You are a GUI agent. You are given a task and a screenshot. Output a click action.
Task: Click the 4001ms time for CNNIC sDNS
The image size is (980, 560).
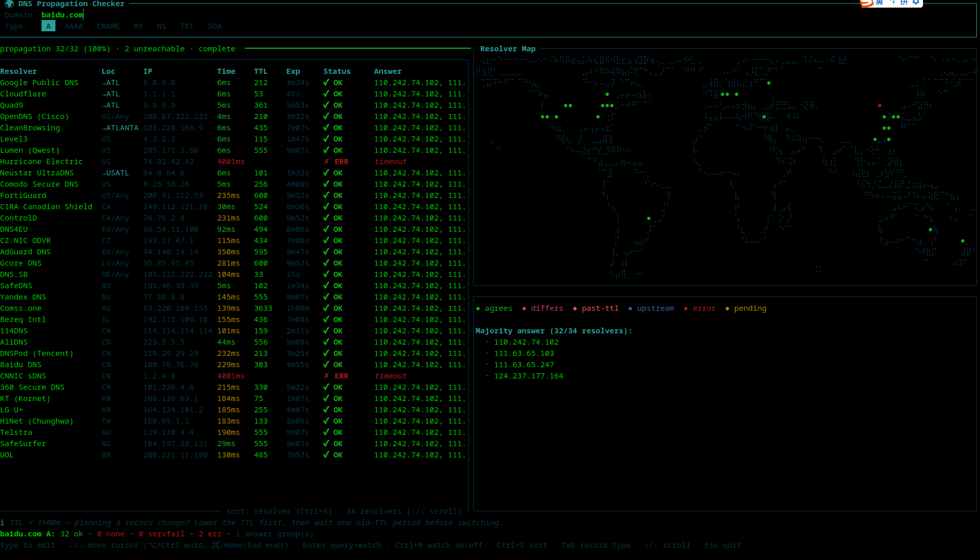[x=231, y=376]
